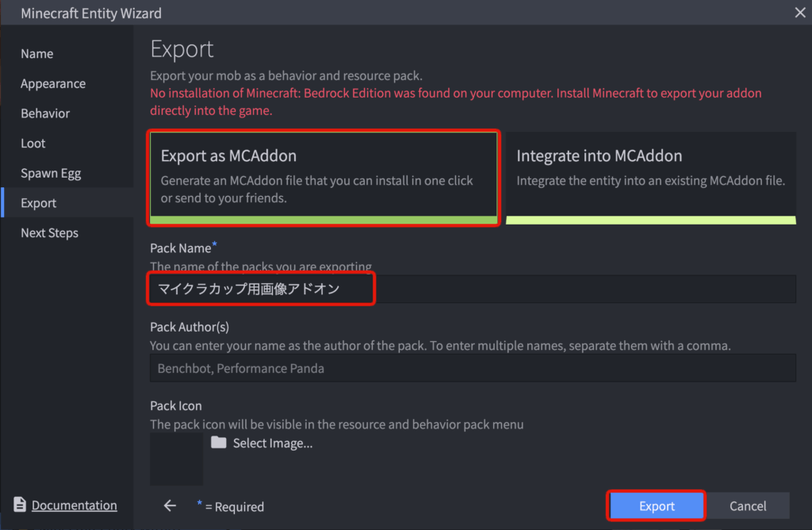Jump to the Next Steps page
The height and width of the screenshot is (530, 812).
(49, 233)
